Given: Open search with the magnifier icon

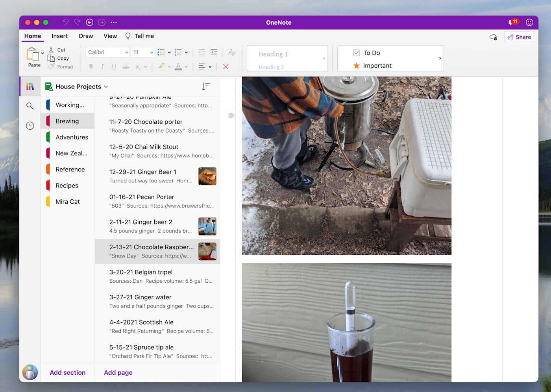Looking at the screenshot, I should [30, 106].
